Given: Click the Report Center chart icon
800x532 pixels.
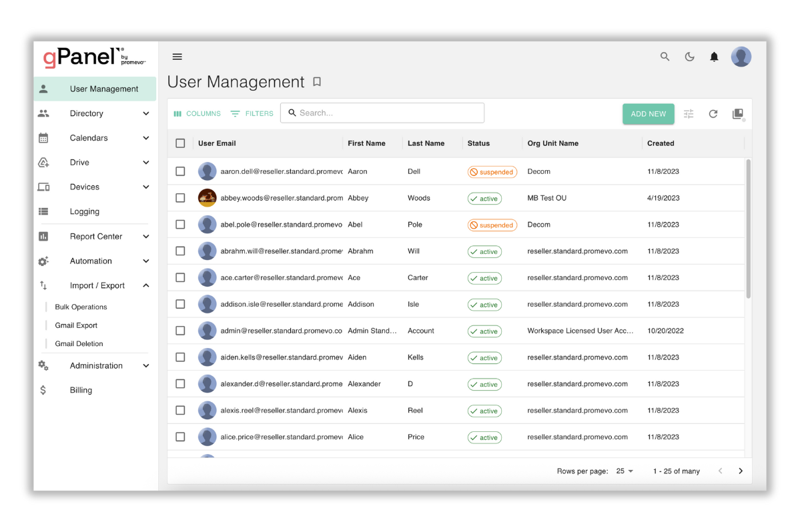Looking at the screenshot, I should point(43,237).
